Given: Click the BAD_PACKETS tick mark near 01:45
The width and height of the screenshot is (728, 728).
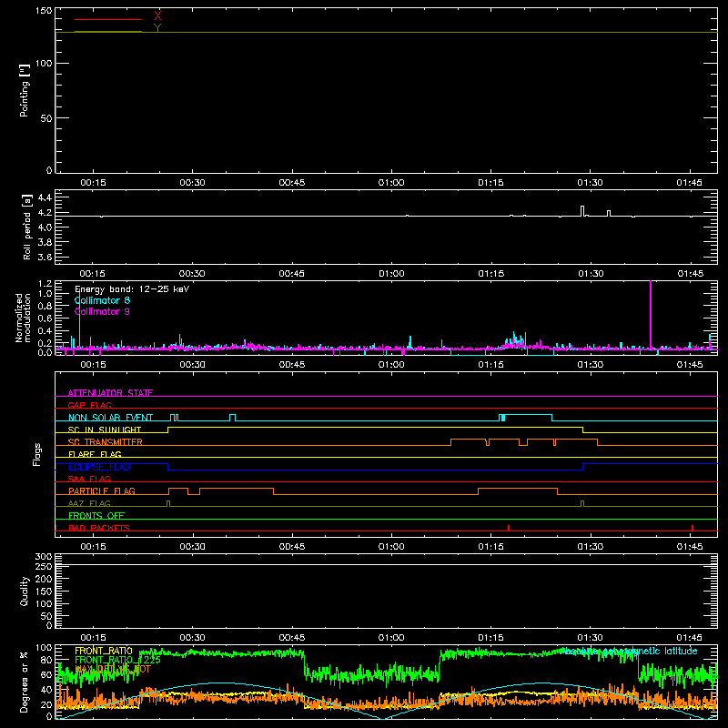Looking at the screenshot, I should tap(693, 528).
